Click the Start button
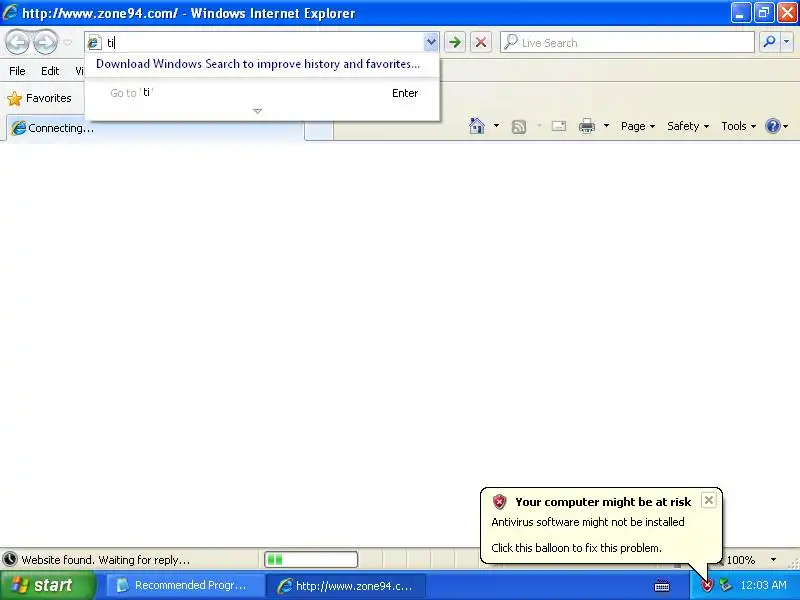The height and width of the screenshot is (600, 800). click(48, 585)
